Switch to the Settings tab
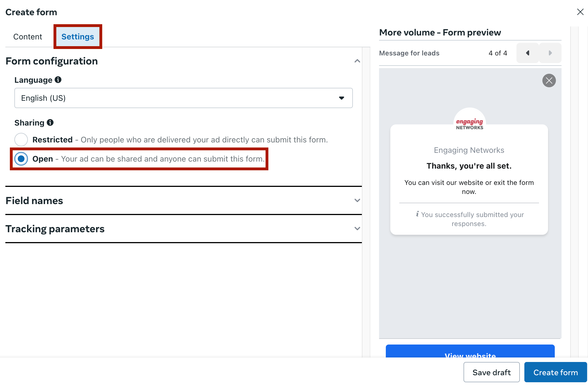The image size is (588, 389). click(x=78, y=37)
